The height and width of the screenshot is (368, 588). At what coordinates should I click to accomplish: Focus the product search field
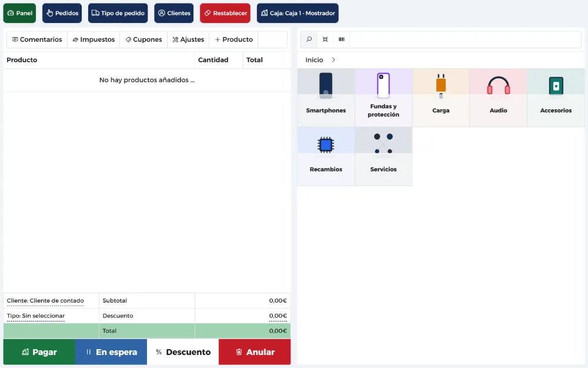[x=465, y=39]
